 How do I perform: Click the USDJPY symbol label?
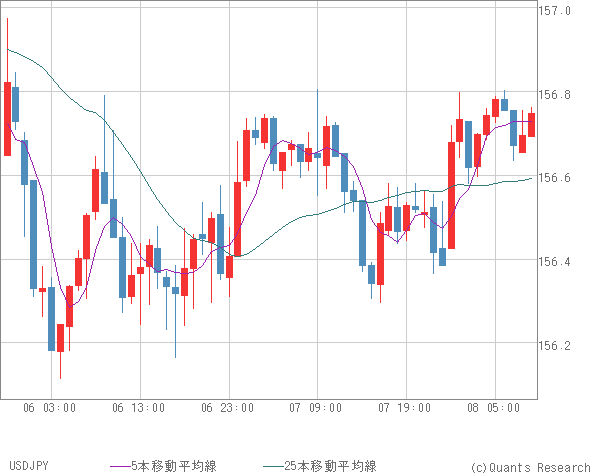(29, 466)
